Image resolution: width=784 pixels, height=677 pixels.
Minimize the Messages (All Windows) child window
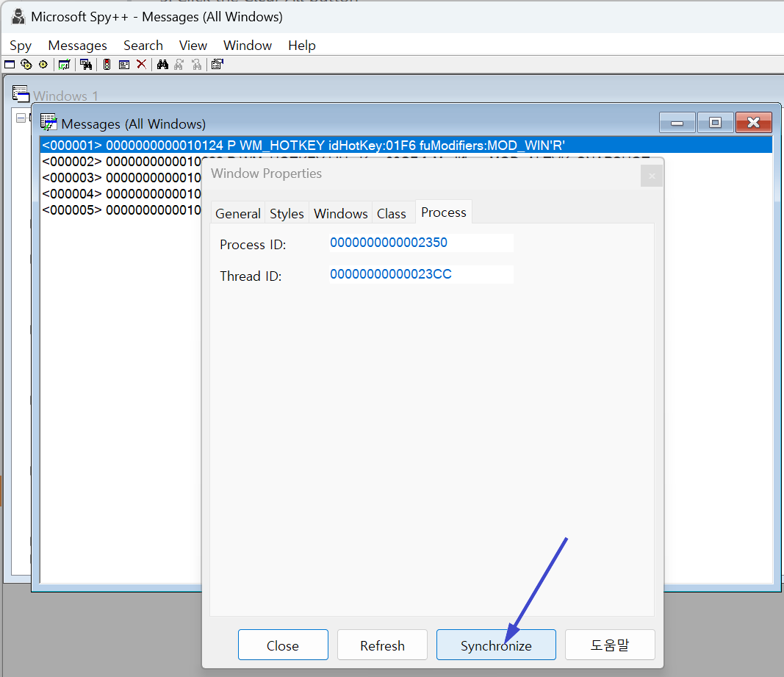point(677,123)
